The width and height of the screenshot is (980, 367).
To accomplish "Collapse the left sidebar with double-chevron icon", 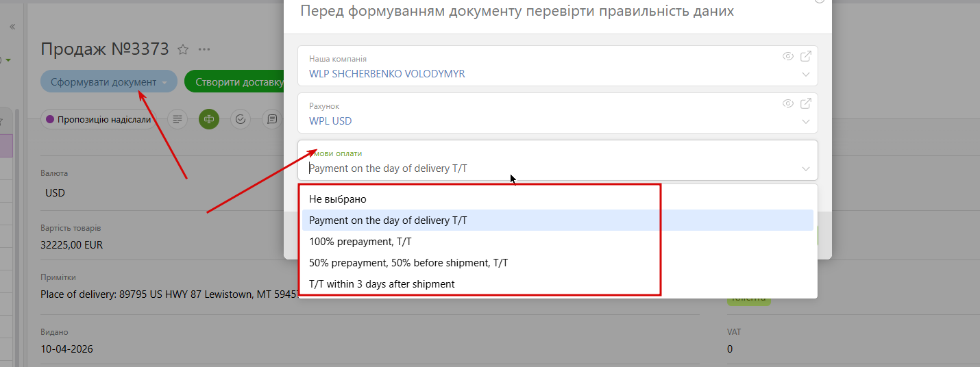I will (12, 27).
